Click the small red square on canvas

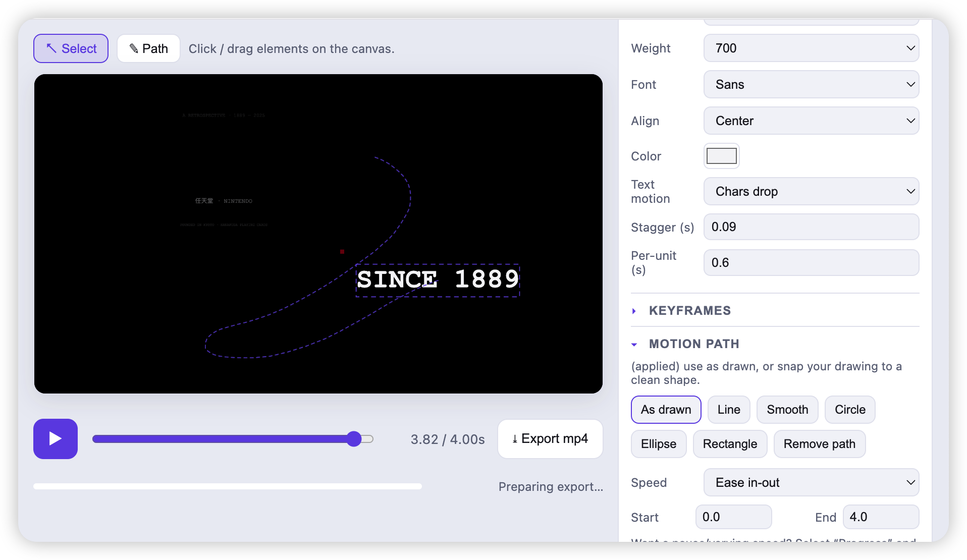(x=342, y=251)
